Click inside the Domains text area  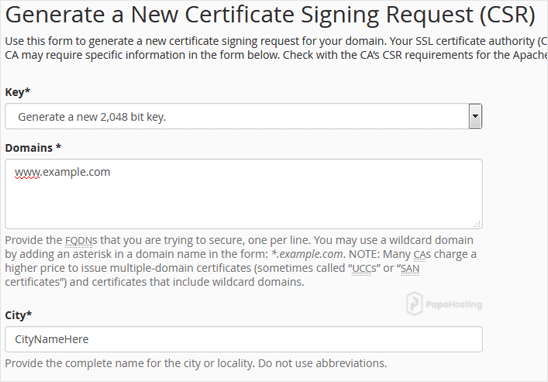click(x=244, y=194)
